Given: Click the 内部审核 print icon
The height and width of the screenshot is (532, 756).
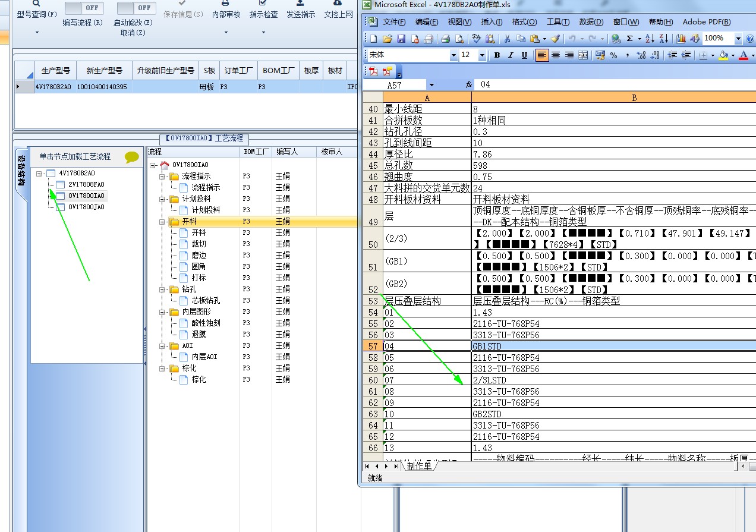Looking at the screenshot, I should coord(226,3).
